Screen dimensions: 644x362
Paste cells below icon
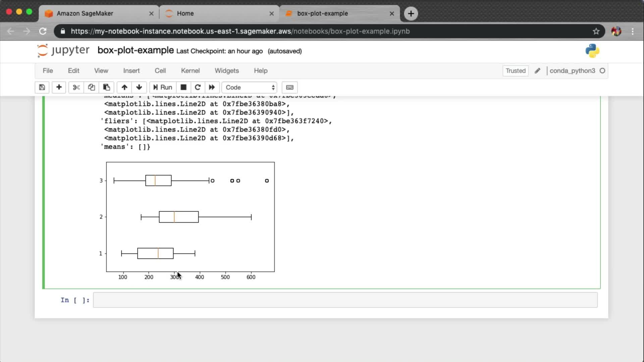point(106,87)
